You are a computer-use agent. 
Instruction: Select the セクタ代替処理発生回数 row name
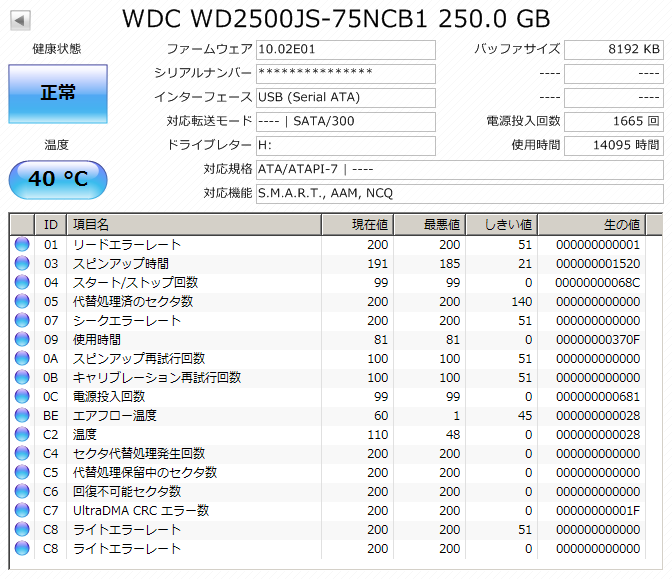click(x=139, y=453)
